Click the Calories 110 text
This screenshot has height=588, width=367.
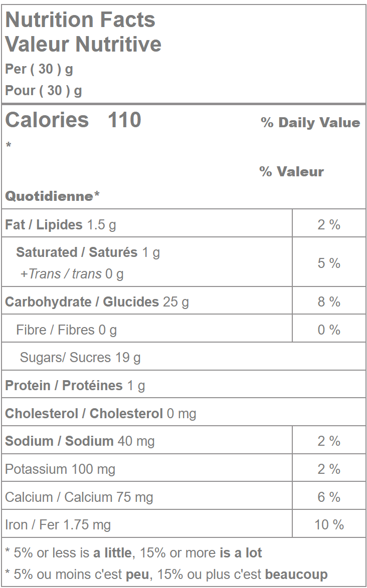click(73, 120)
